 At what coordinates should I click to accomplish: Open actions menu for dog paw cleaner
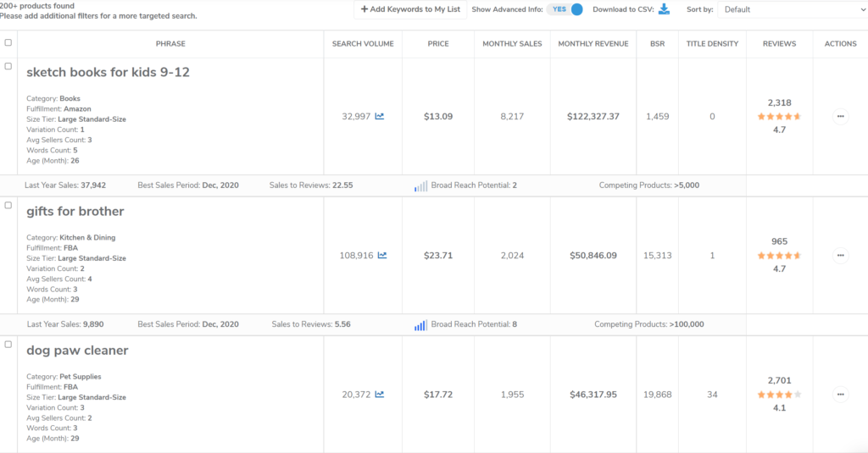coord(840,394)
